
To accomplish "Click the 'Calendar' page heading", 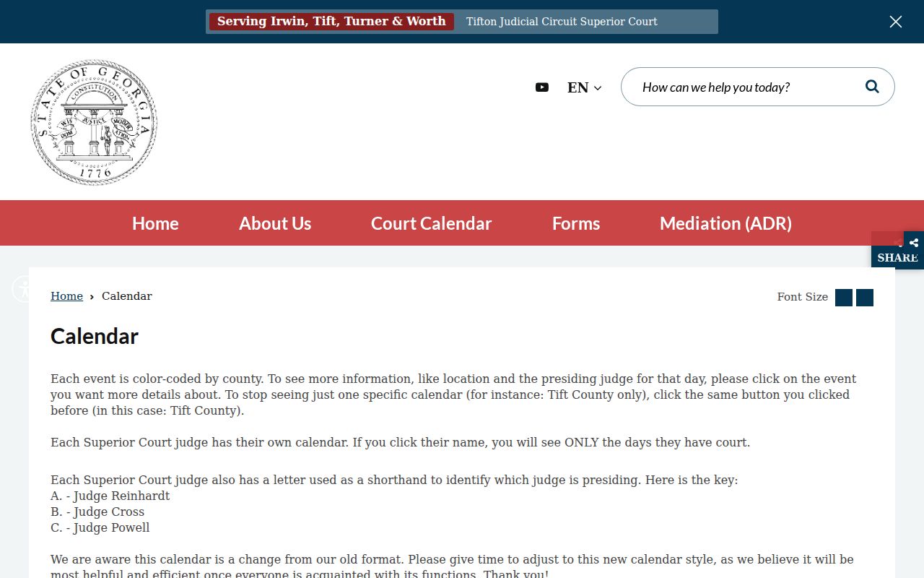I will (95, 336).
